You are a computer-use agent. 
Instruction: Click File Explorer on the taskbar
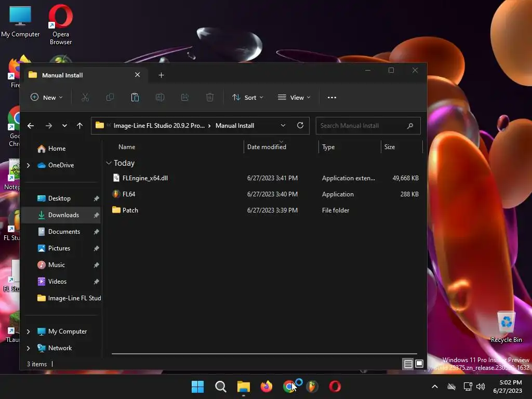(243, 387)
